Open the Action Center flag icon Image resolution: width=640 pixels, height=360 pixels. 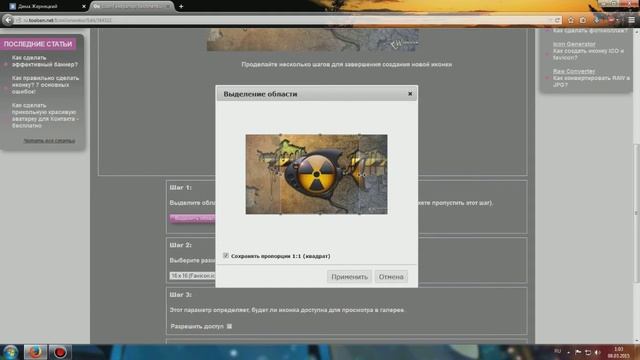click(x=578, y=352)
